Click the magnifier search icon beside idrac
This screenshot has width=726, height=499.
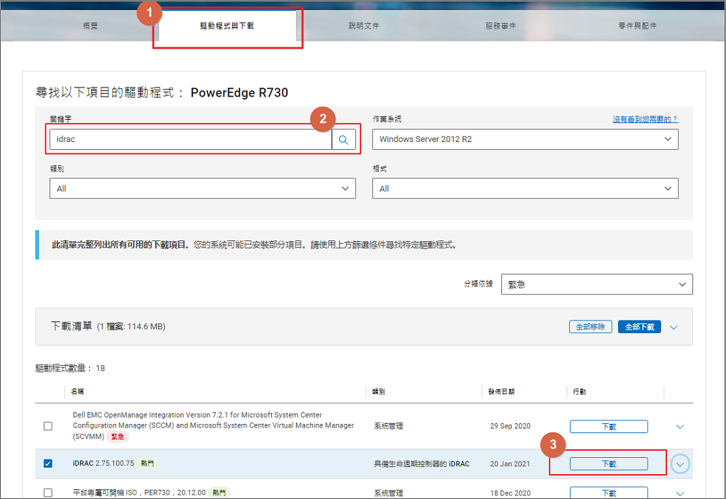[x=344, y=139]
